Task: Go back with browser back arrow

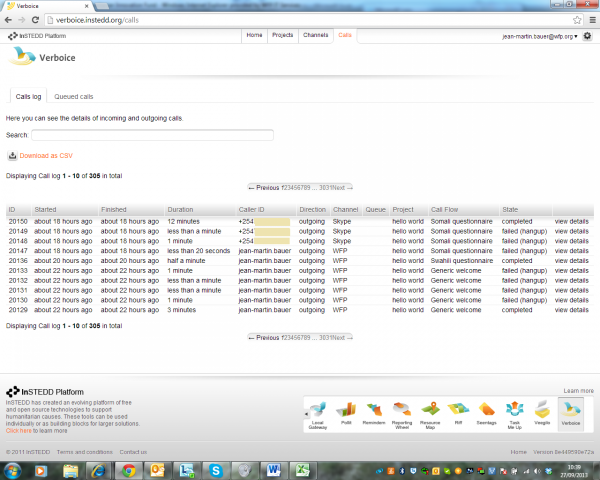Action: [8, 20]
